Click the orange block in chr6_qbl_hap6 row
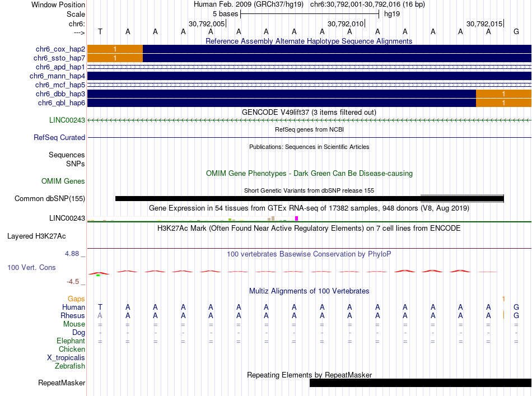The width and height of the screenshot is (532, 396). point(503,103)
